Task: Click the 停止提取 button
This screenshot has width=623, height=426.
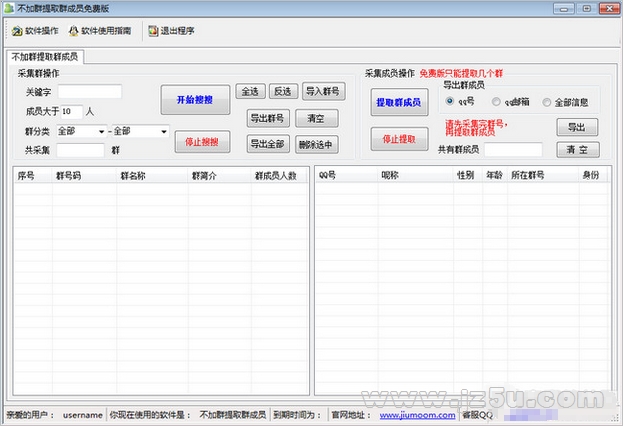Action: tap(398, 140)
